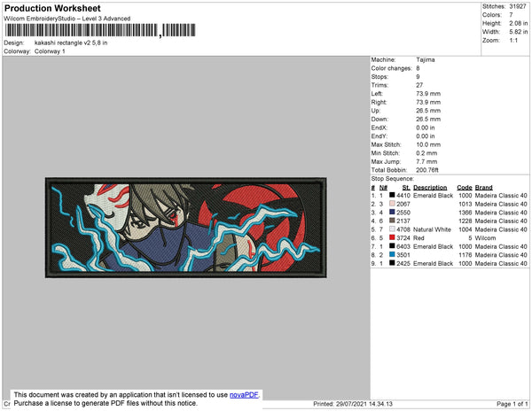Select the Stops value 9
The height and width of the screenshot is (411, 532).
tap(418, 76)
